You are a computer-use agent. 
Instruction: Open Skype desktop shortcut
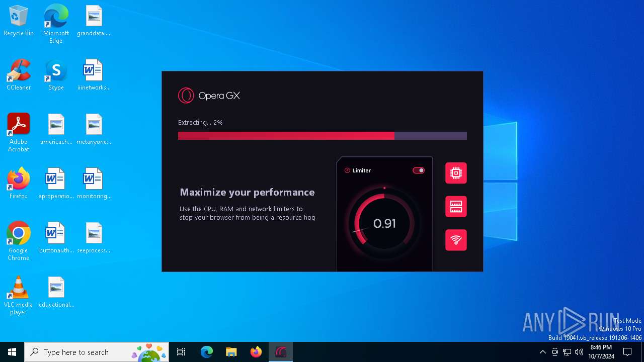[x=56, y=75]
